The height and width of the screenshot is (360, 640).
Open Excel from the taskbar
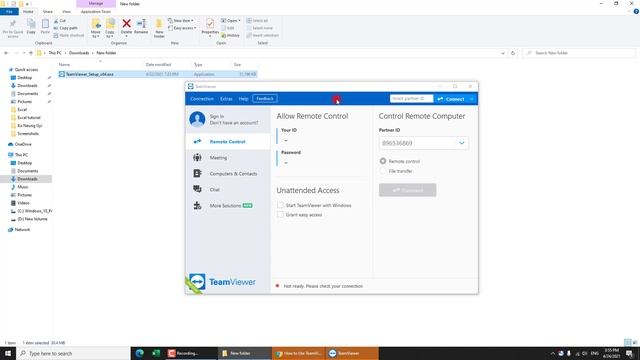click(156, 353)
